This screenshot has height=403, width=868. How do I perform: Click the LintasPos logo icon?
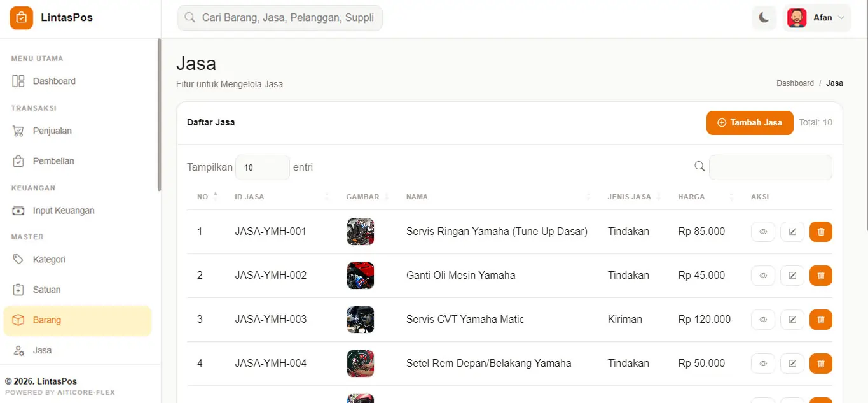pos(21,18)
